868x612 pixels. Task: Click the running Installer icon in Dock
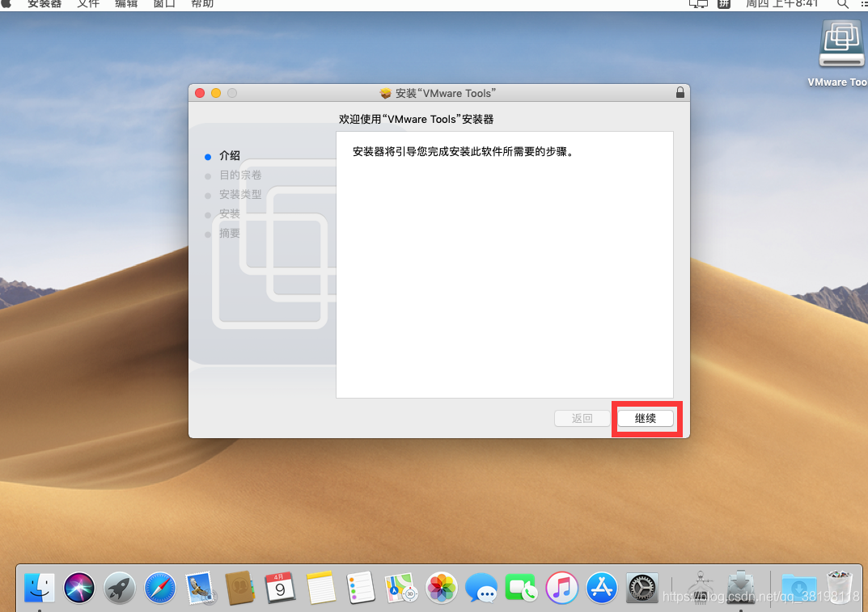741,587
